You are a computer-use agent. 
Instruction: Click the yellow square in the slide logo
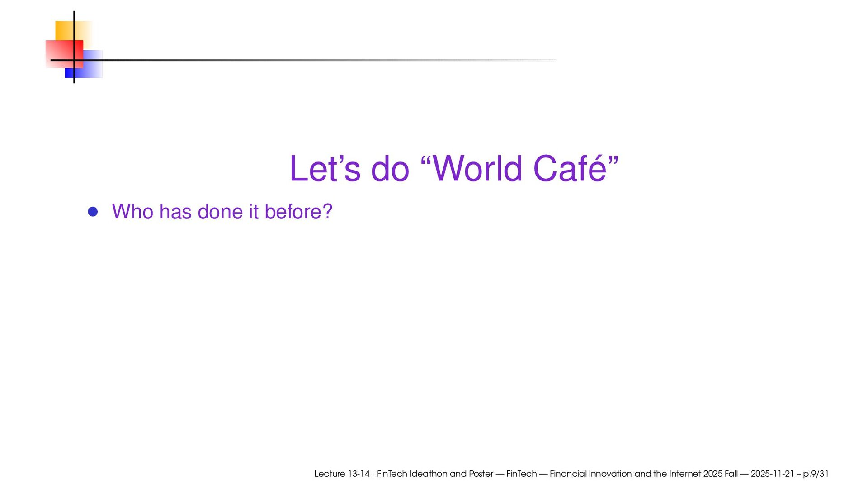[65, 30]
